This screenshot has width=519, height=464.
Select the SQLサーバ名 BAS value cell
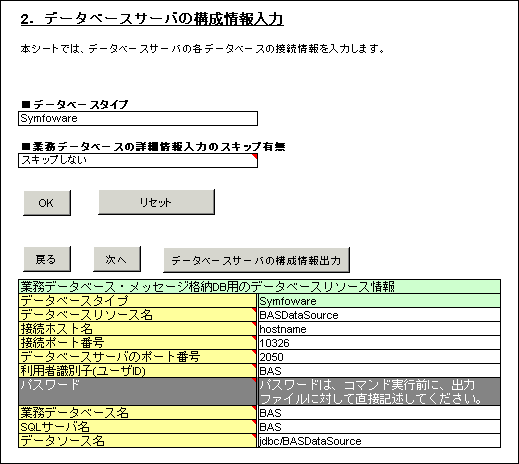click(379, 427)
